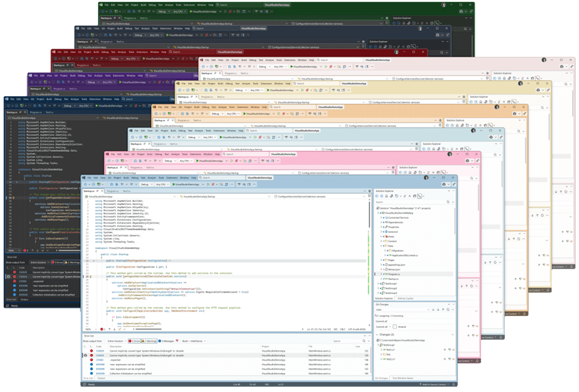579x392 pixels.
Task: Start debugging VisualStudioDemoApp with green play icon
Action: pos(173,184)
